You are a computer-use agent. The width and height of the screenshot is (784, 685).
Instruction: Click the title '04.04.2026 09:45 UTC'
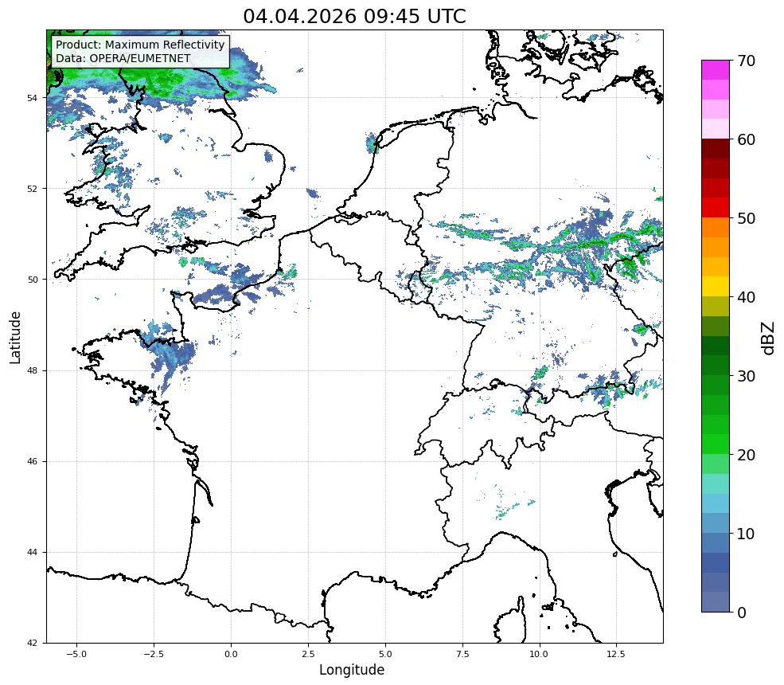pyautogui.click(x=354, y=17)
